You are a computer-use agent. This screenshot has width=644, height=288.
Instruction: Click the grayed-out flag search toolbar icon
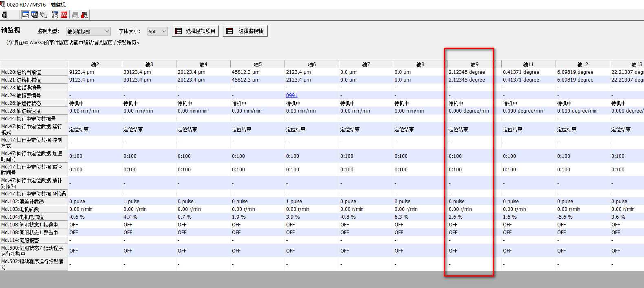75,15
